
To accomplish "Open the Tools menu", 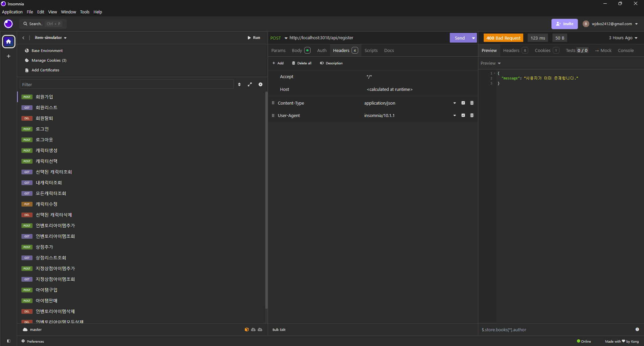I will [x=85, y=12].
